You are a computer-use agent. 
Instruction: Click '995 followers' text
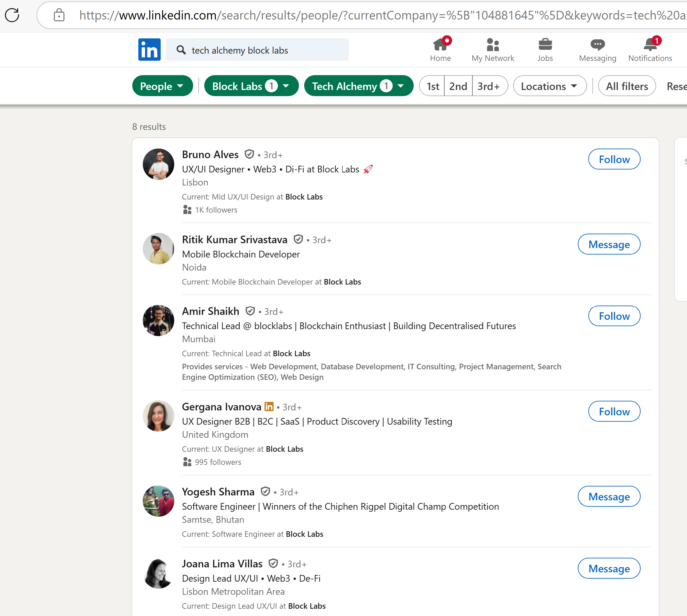(x=218, y=462)
